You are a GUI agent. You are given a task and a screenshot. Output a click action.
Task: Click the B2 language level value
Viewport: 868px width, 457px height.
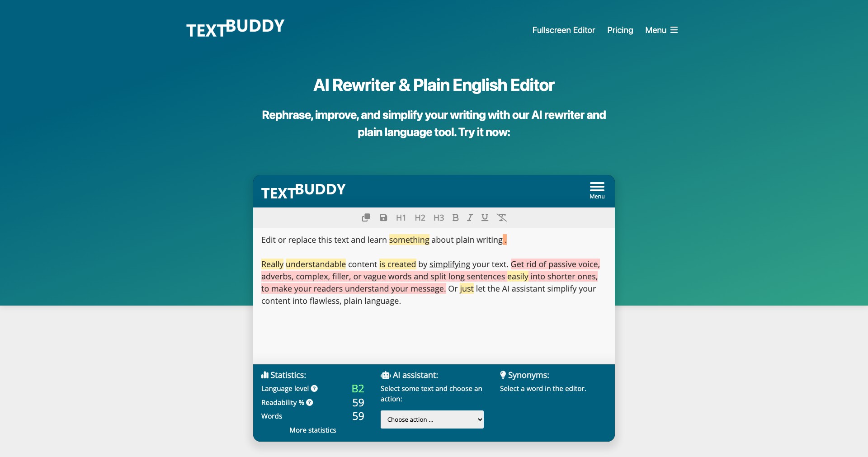coord(358,389)
